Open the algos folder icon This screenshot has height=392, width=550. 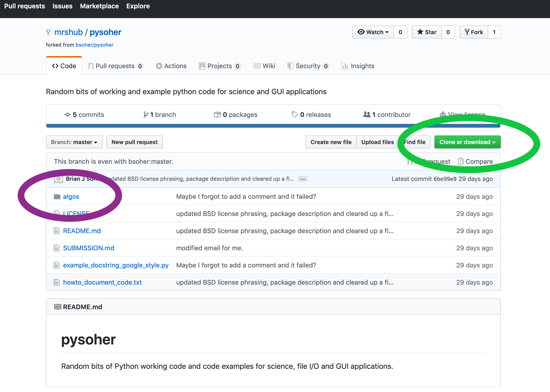[x=57, y=196]
